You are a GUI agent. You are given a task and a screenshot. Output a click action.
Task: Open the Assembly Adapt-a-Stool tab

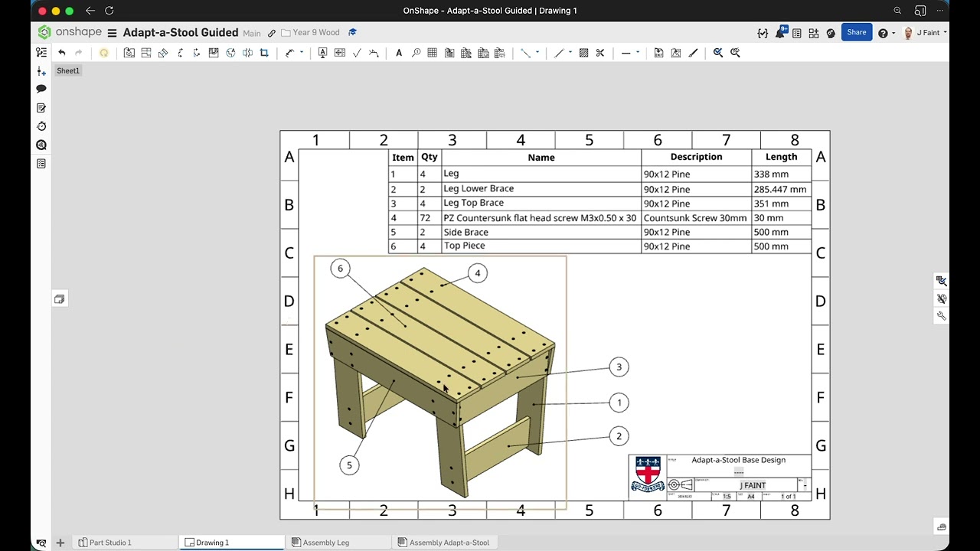click(x=444, y=543)
